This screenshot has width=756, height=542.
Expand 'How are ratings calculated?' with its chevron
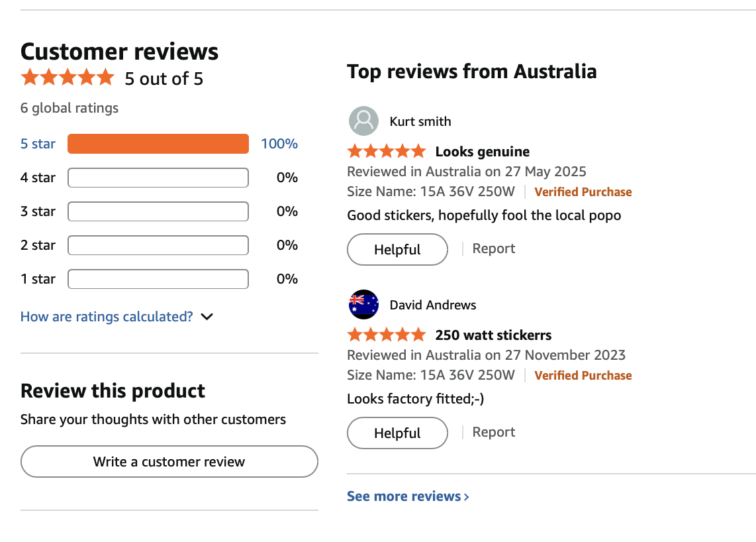[207, 317]
